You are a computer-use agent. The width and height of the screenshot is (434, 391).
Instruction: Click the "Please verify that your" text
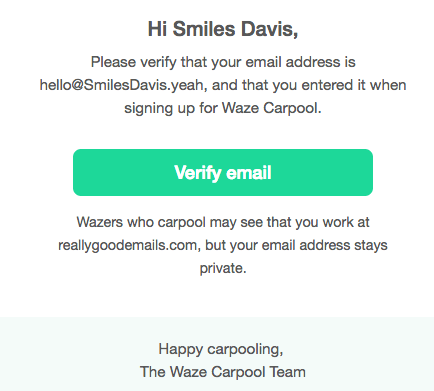pos(150,62)
